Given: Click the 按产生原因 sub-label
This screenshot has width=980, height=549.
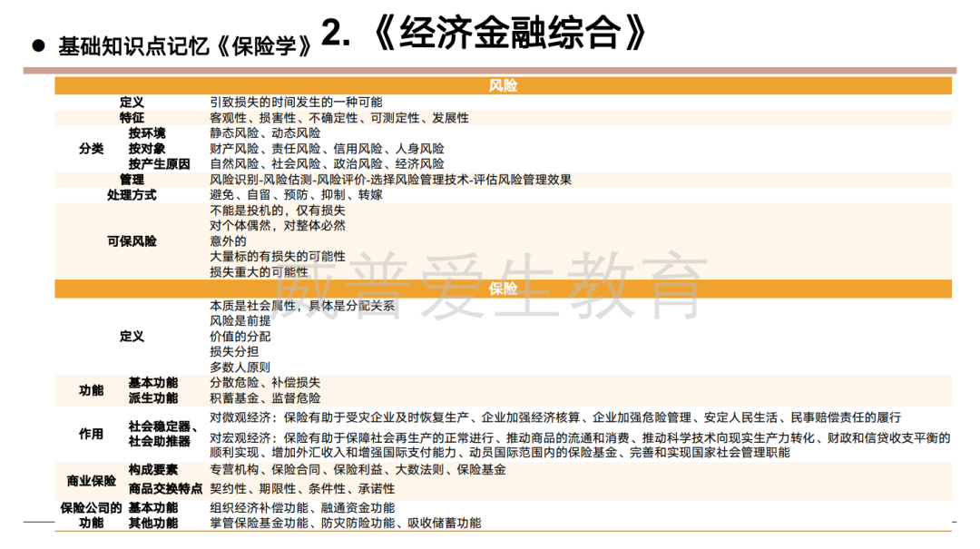Looking at the screenshot, I should (x=159, y=164).
